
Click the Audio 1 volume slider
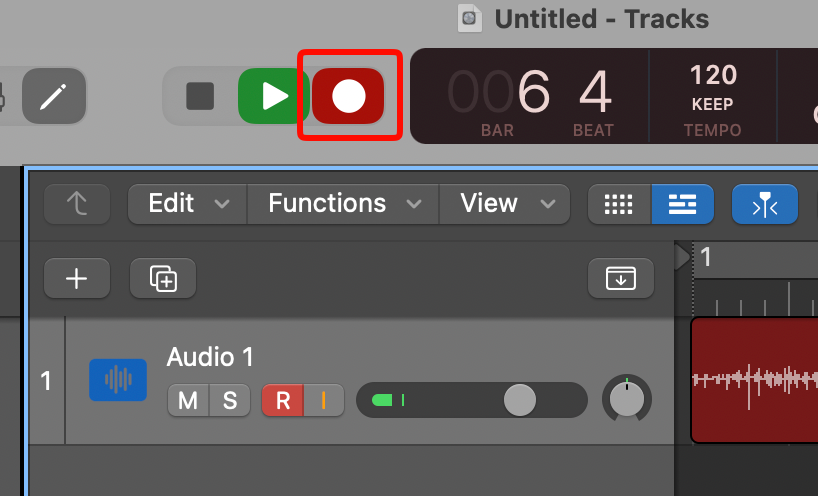tap(472, 400)
